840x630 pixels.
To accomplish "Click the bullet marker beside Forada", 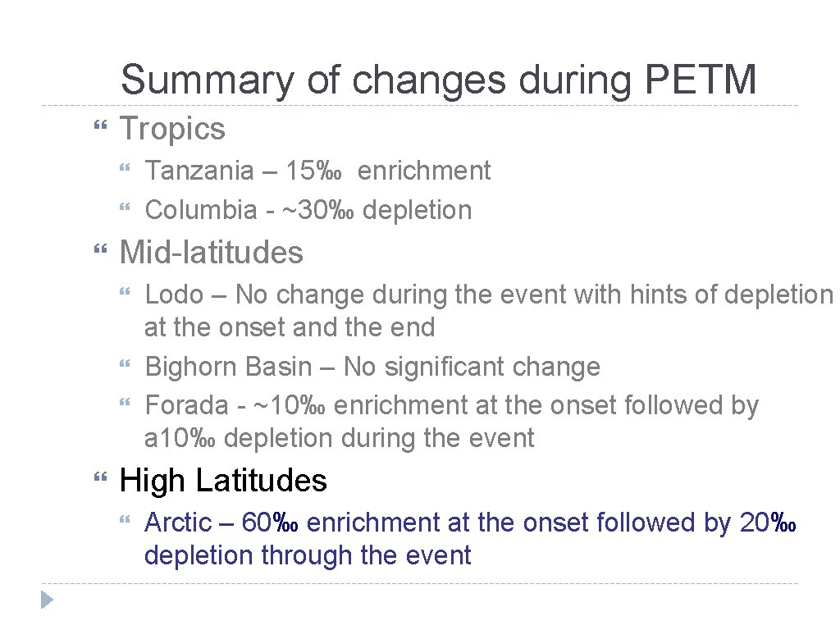I will pos(125,405).
